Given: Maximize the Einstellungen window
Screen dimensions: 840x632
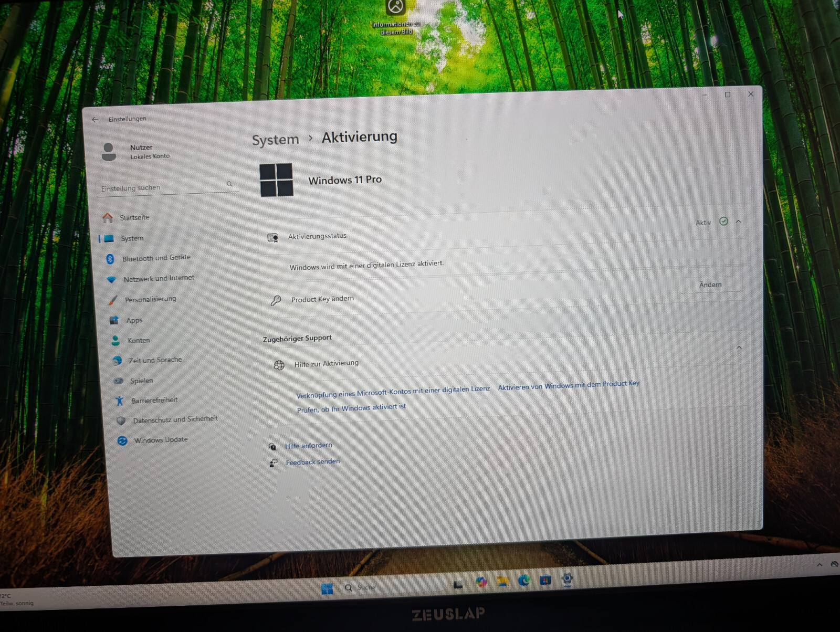Looking at the screenshot, I should click(x=728, y=94).
